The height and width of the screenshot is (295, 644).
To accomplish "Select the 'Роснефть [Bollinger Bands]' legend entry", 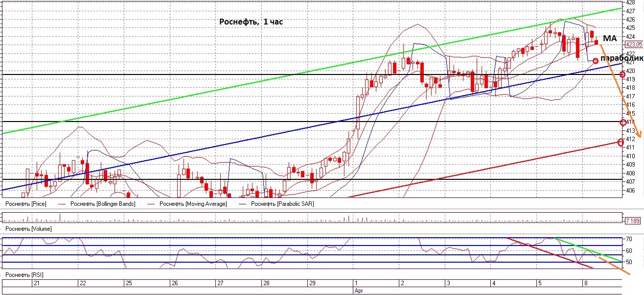I will pos(103,203).
